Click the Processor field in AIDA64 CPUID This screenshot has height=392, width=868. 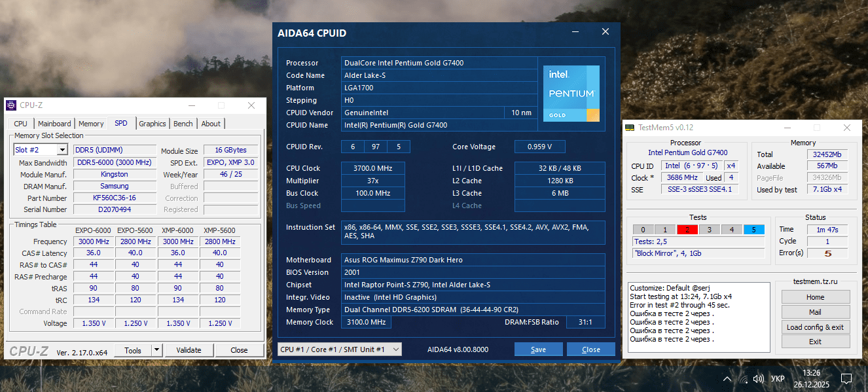(x=438, y=63)
